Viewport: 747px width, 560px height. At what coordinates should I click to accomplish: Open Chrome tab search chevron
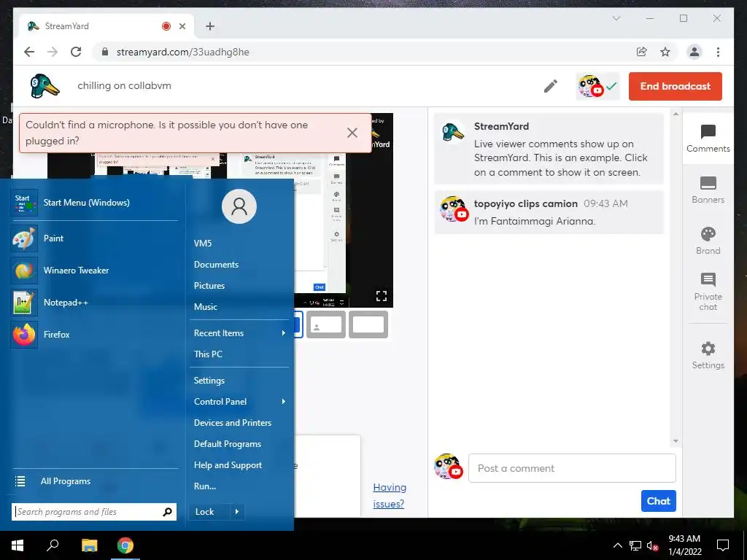click(616, 18)
